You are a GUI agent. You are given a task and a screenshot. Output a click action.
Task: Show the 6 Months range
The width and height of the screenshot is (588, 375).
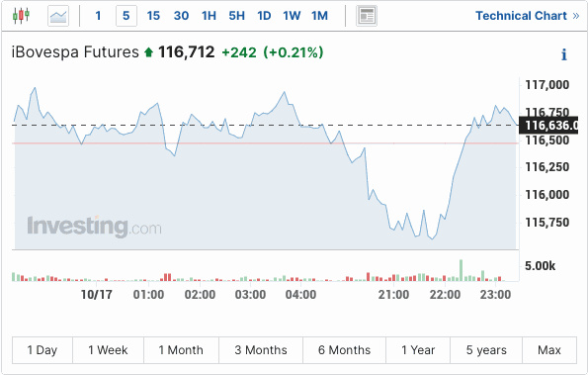[x=344, y=350]
